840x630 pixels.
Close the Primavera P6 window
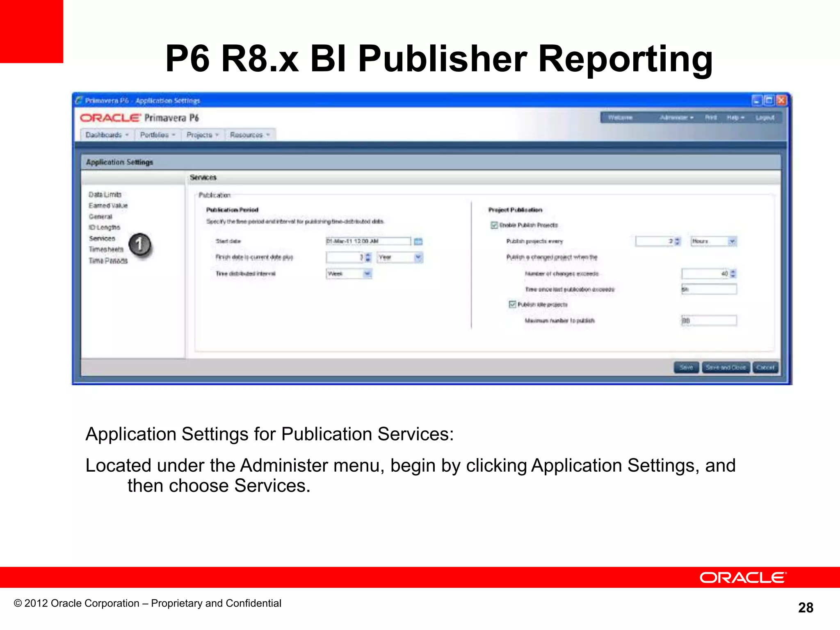point(781,100)
